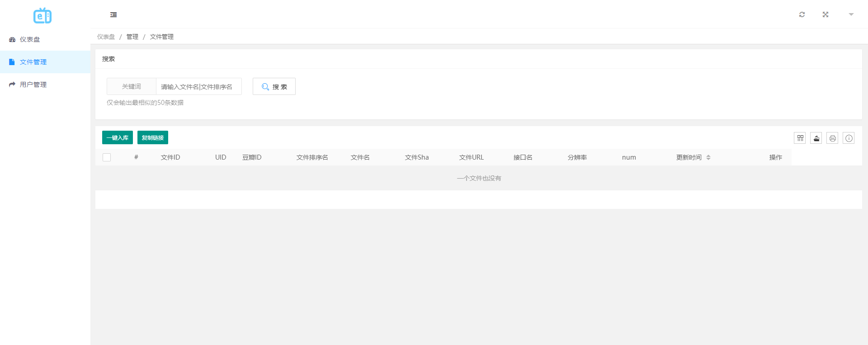868x345 pixels.
Task: Click the 一键入库 button
Action: click(117, 137)
